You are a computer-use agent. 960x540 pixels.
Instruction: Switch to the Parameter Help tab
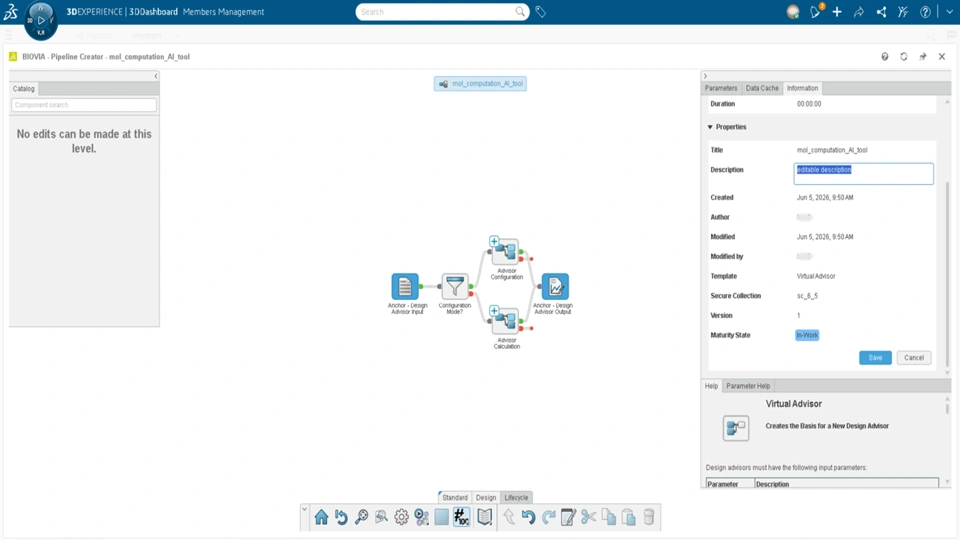pos(748,386)
